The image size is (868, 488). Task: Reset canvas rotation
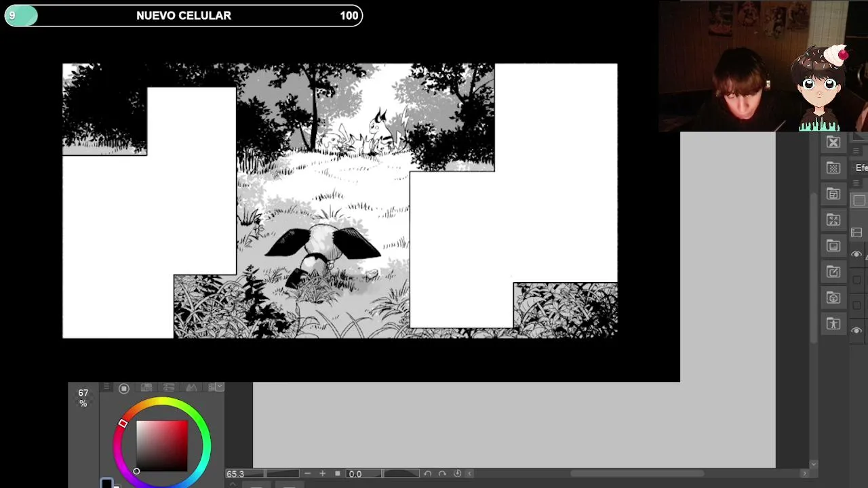(x=457, y=474)
